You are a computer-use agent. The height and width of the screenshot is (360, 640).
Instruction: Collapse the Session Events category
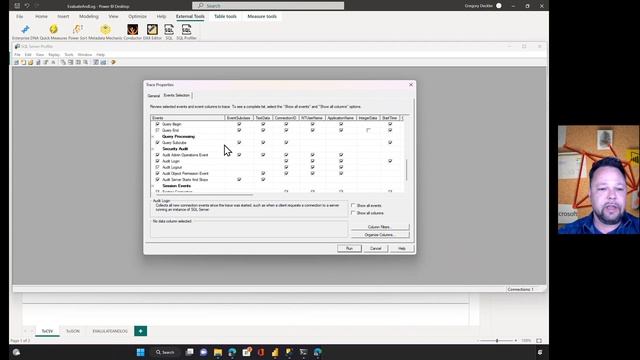pyautogui.click(x=153, y=185)
